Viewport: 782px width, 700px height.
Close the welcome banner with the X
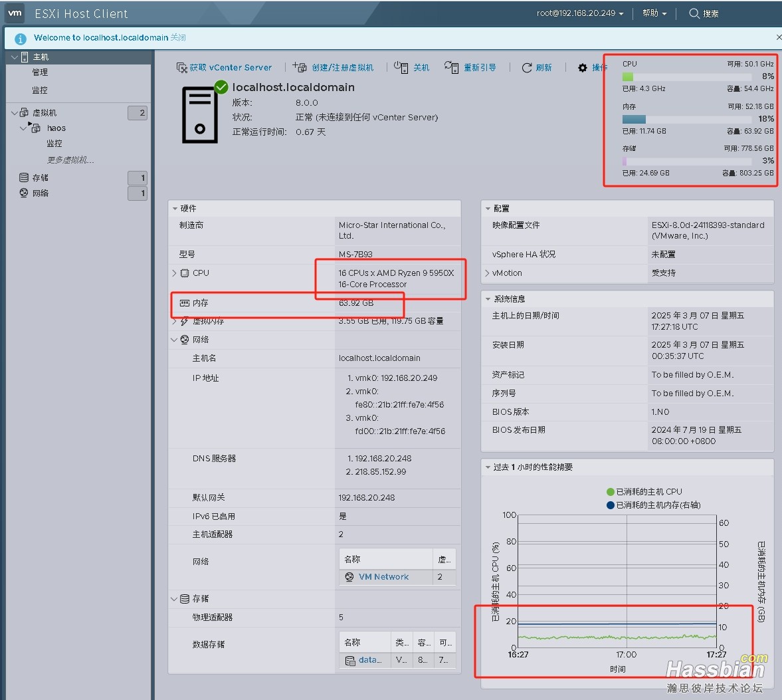click(779, 37)
